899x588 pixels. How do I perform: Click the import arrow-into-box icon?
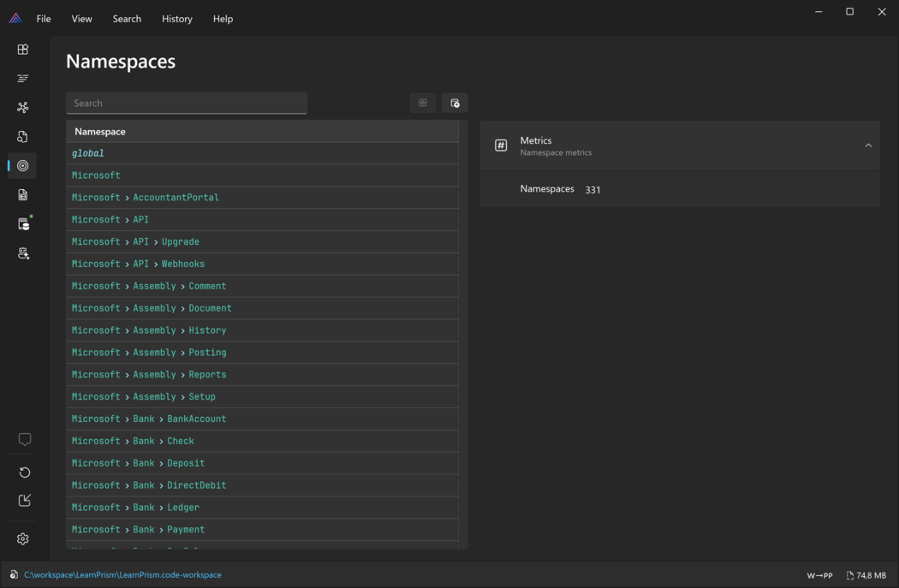pos(24,501)
